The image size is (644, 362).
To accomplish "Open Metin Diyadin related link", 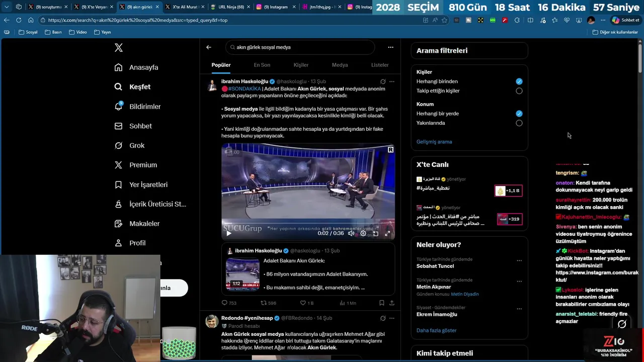I will click(x=465, y=294).
